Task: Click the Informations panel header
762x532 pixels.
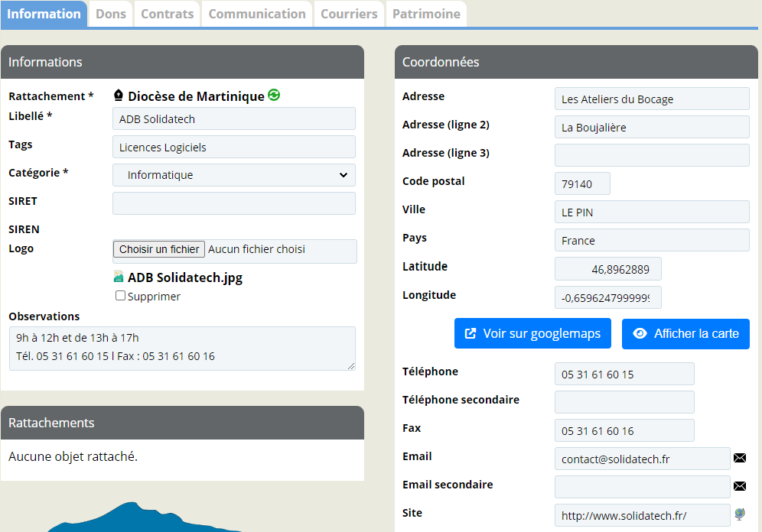Action: tap(182, 62)
